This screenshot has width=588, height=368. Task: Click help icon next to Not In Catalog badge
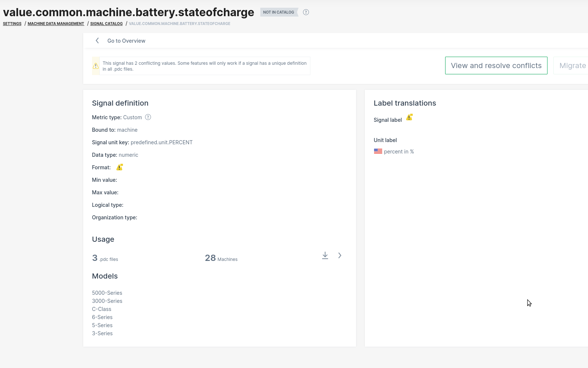tap(306, 12)
